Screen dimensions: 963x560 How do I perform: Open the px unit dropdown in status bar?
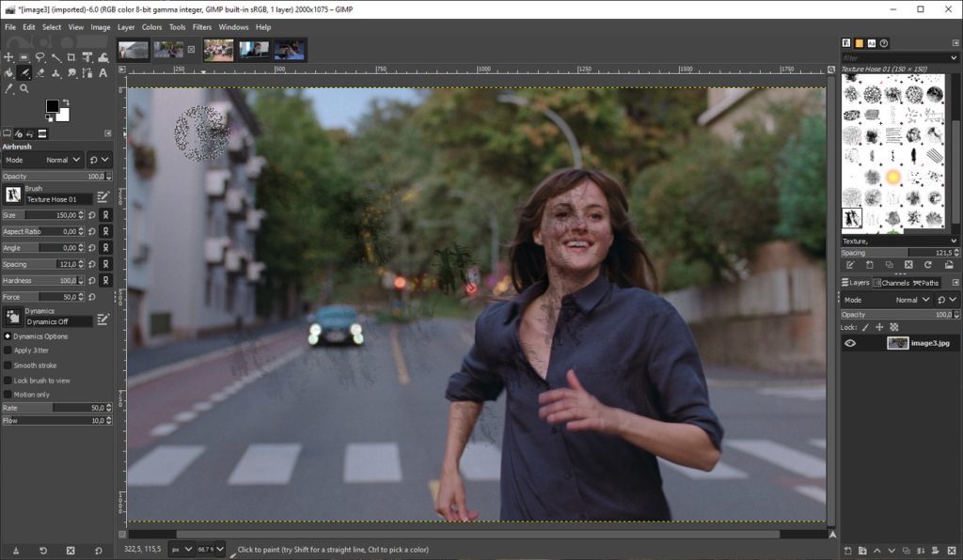pos(182,550)
